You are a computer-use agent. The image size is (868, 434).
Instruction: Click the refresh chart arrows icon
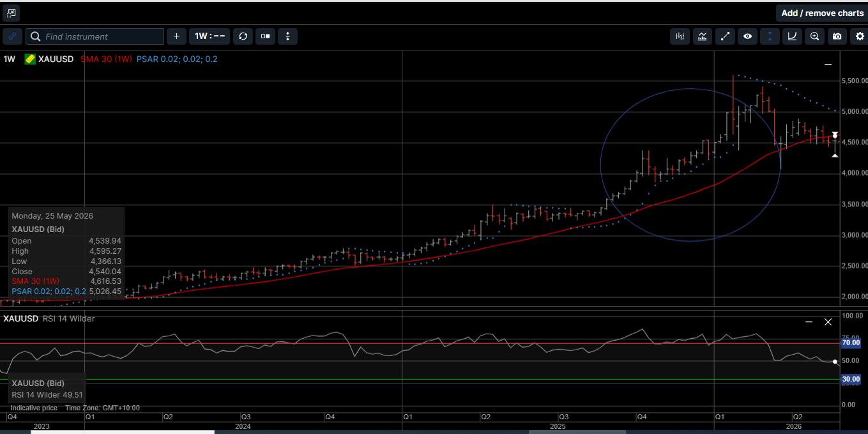(x=243, y=36)
